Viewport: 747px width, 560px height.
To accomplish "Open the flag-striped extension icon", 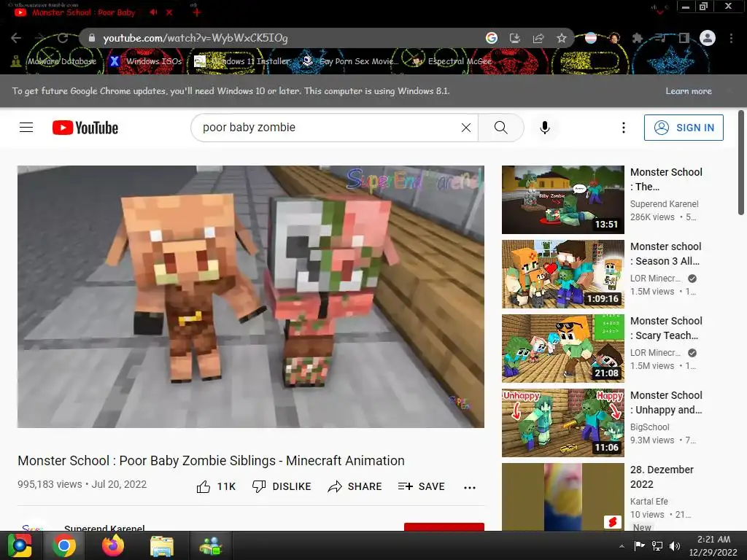I will tap(591, 38).
